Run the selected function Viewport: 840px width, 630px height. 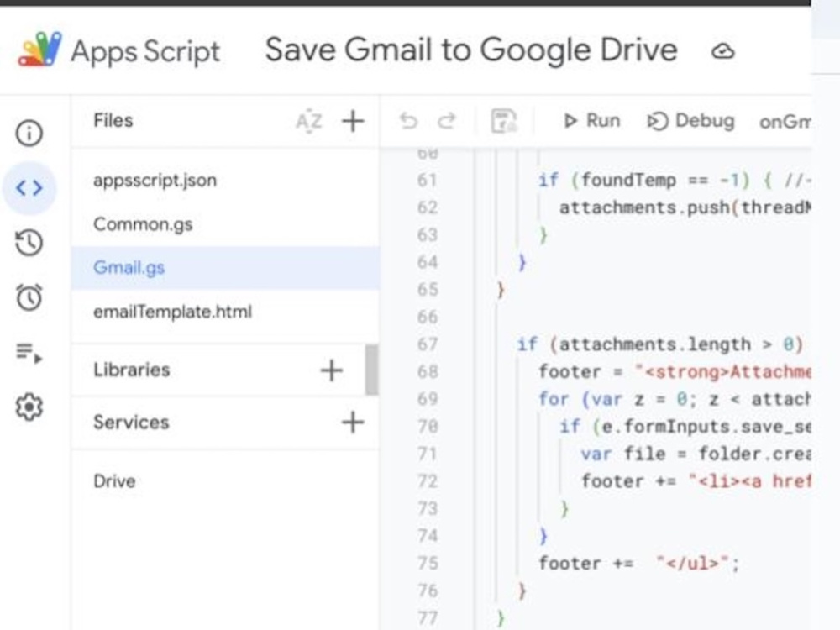click(591, 121)
